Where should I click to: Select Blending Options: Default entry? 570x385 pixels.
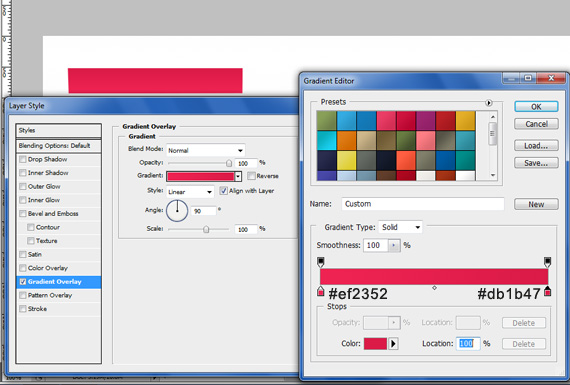tap(59, 146)
